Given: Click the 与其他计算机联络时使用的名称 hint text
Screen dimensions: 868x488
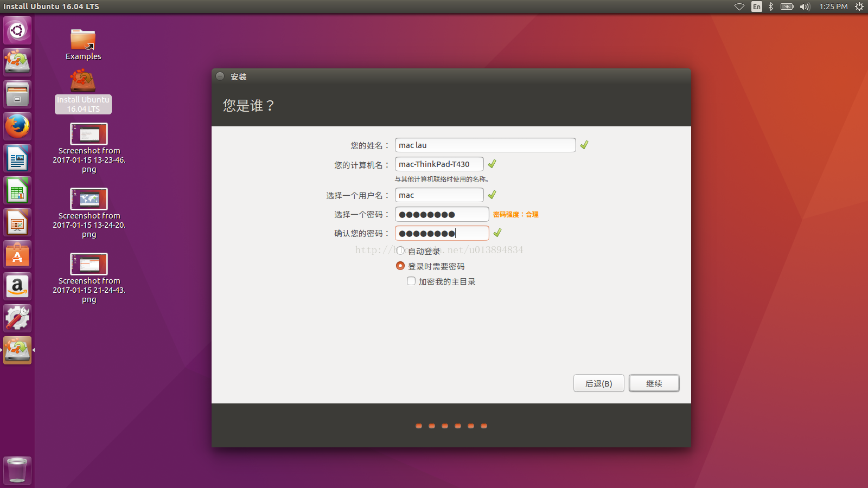Looking at the screenshot, I should click(x=442, y=179).
